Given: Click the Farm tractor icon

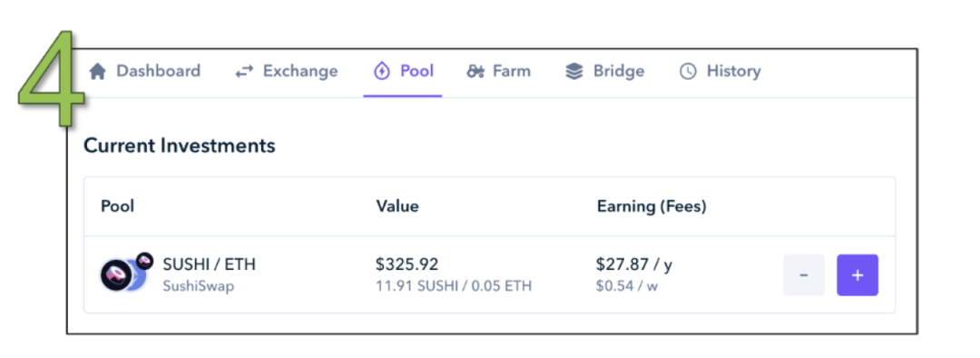Looking at the screenshot, I should (475, 72).
